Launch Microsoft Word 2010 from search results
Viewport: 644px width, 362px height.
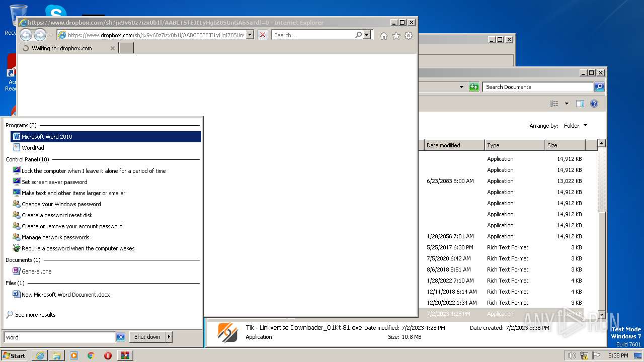106,137
